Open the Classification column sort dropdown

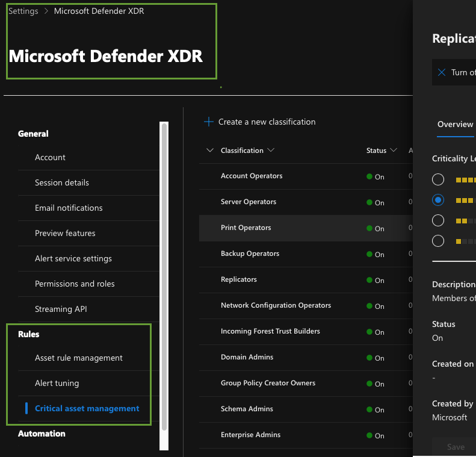point(271,151)
